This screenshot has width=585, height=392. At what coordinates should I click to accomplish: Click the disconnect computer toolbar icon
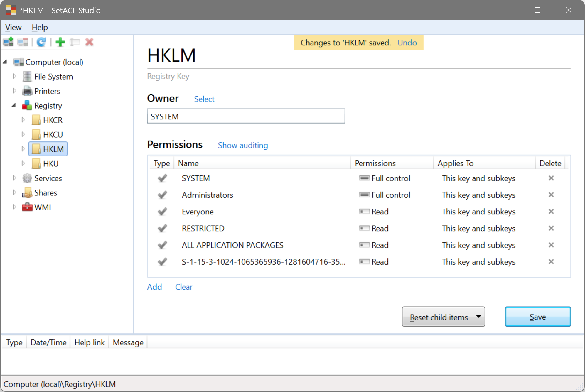coord(23,42)
